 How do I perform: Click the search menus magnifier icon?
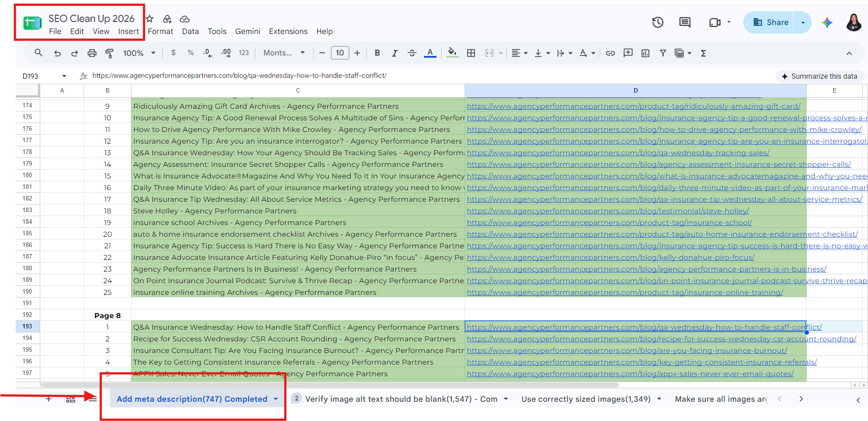tap(38, 53)
